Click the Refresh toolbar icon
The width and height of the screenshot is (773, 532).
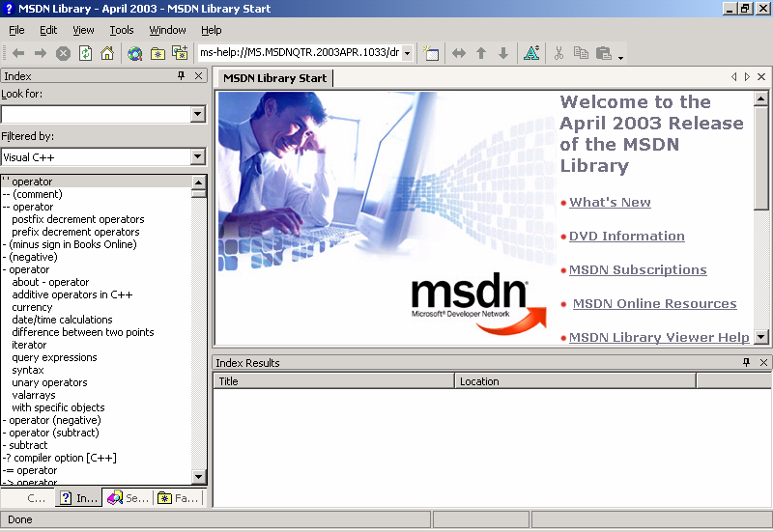[85, 53]
